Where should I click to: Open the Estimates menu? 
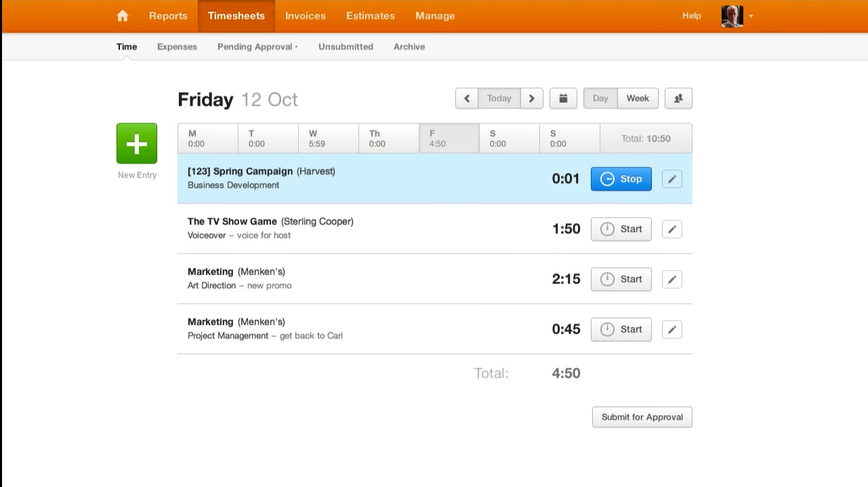371,16
